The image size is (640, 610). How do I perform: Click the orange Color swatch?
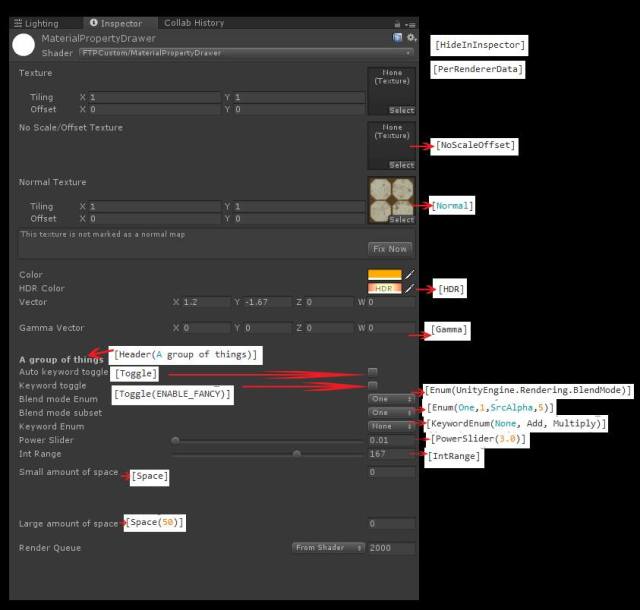tap(384, 274)
